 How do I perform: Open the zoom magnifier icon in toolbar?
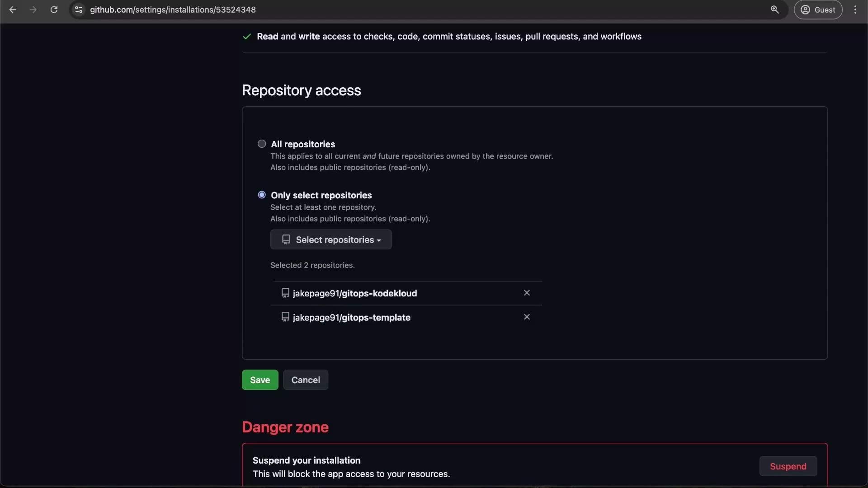tap(774, 9)
